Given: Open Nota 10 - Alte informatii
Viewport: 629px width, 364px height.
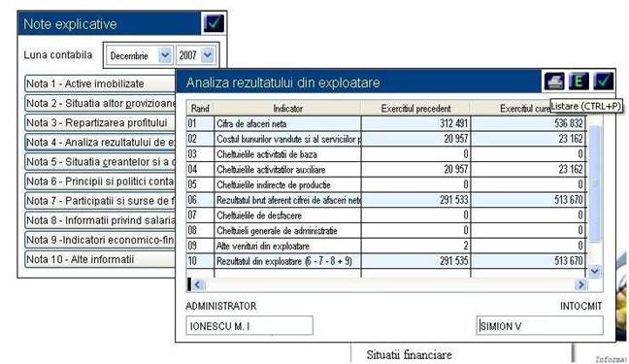Looking at the screenshot, I should pos(100,259).
